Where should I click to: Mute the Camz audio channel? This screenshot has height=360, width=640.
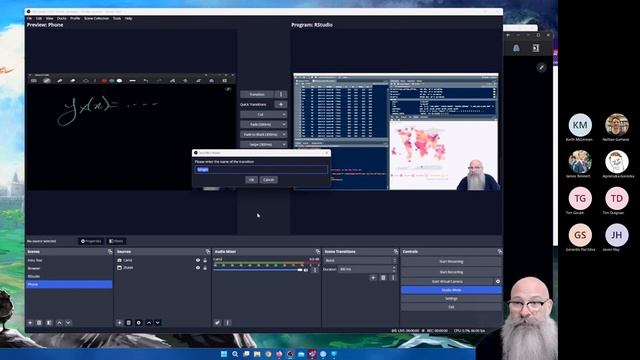pyautogui.click(x=306, y=270)
